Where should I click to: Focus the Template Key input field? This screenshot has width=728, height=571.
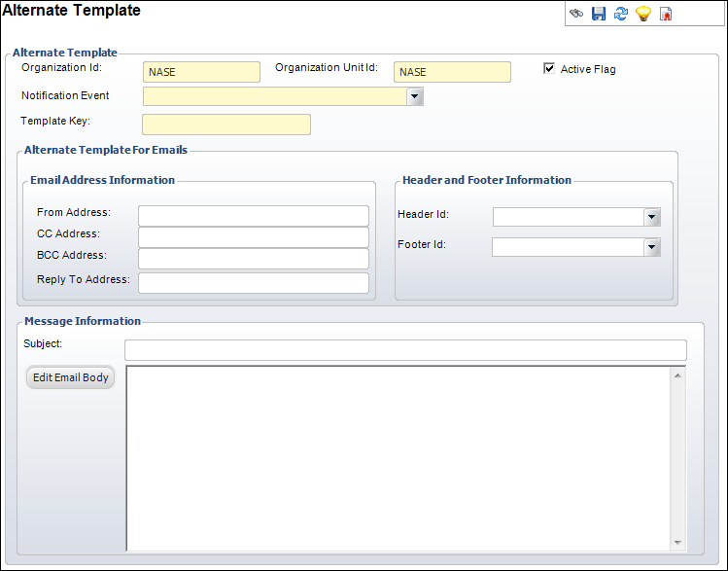click(x=226, y=125)
